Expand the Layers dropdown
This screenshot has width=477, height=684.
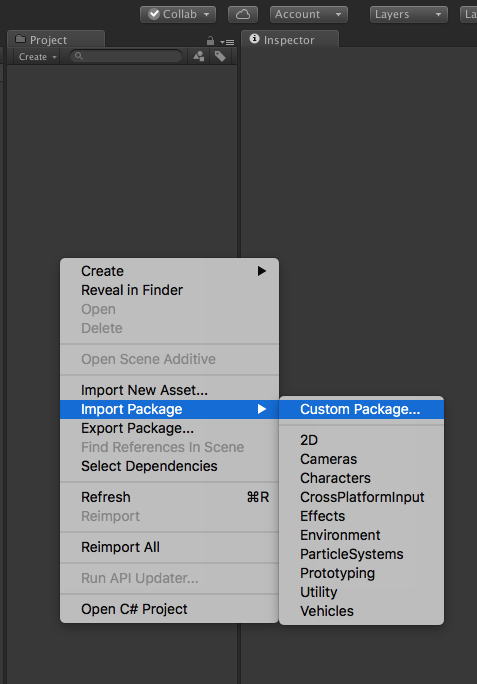tap(408, 14)
